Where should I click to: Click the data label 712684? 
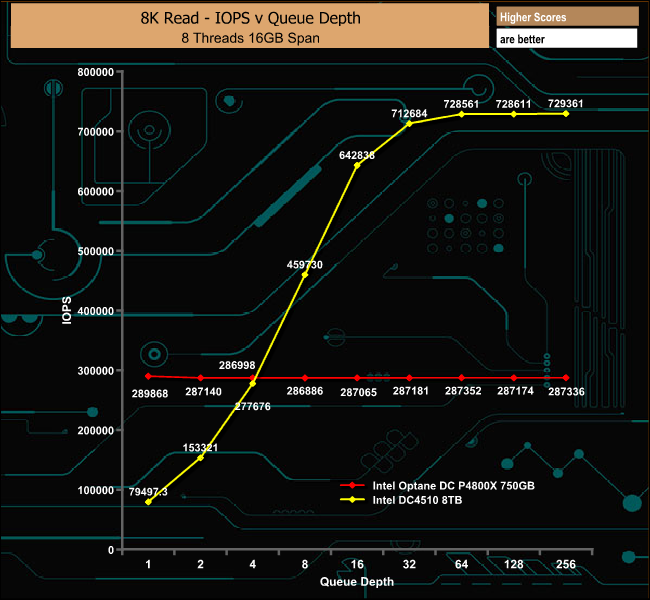pyautogui.click(x=409, y=114)
